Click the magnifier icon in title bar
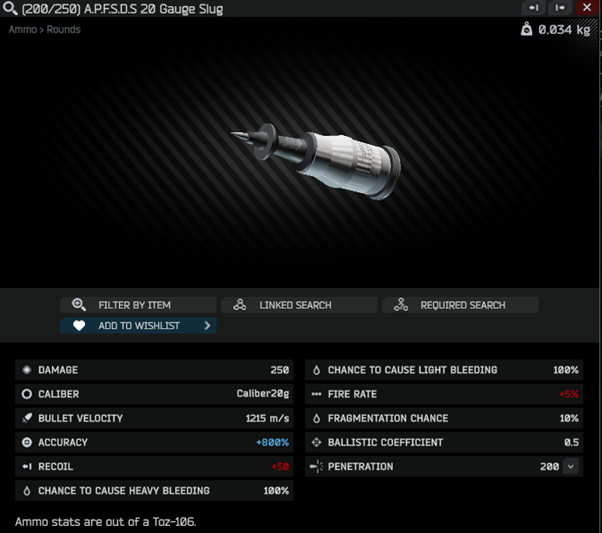The height and width of the screenshot is (533, 602). (10, 8)
